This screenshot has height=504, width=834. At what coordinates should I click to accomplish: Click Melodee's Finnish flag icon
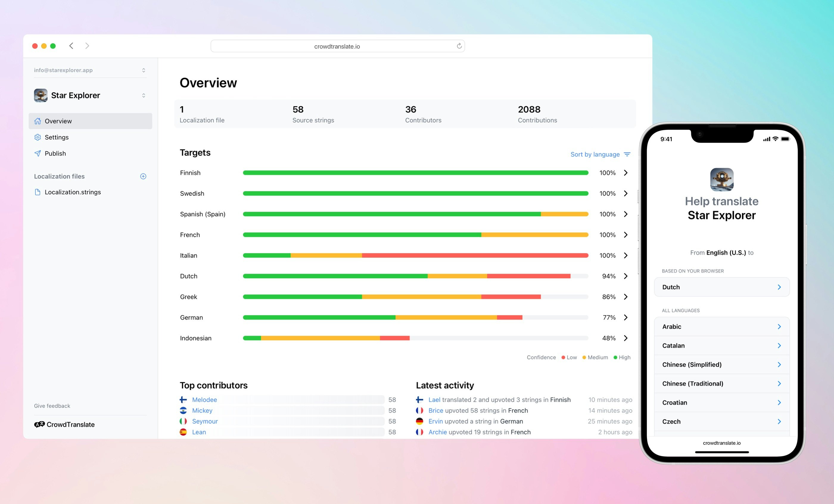(x=183, y=399)
